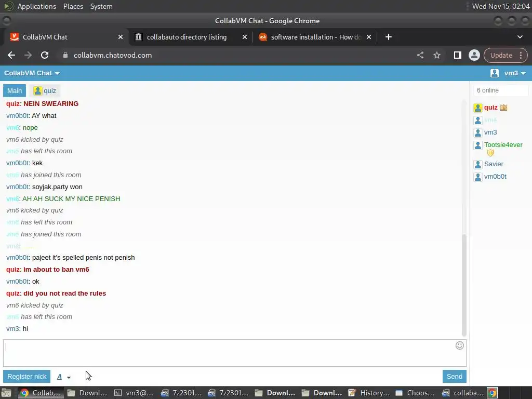Screen dimensions: 532x399
Task: Select user Savier in online list
Action: tap(494, 164)
